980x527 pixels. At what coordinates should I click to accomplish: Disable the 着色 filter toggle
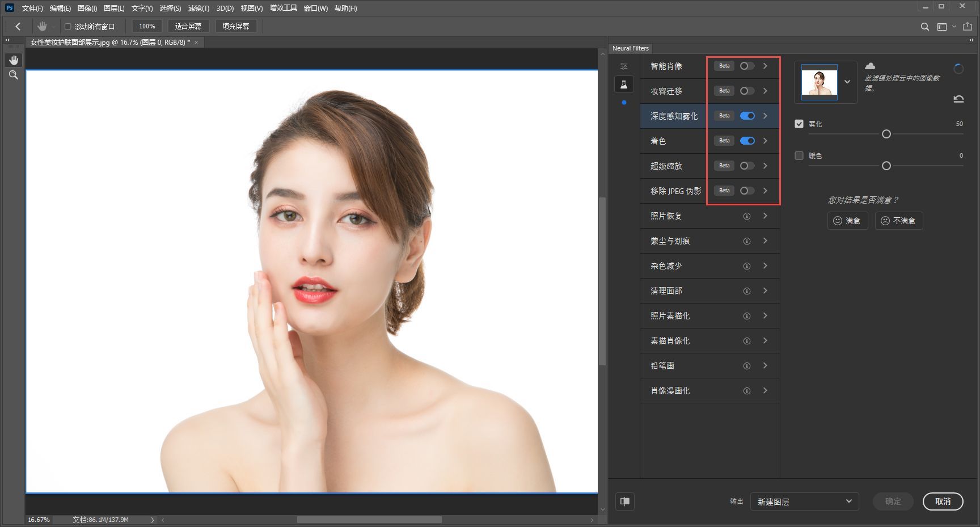pos(747,141)
